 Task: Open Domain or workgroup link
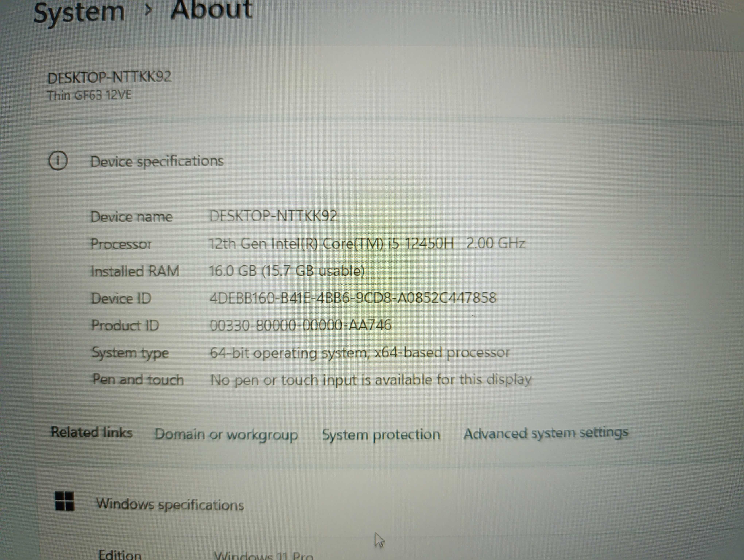(226, 434)
